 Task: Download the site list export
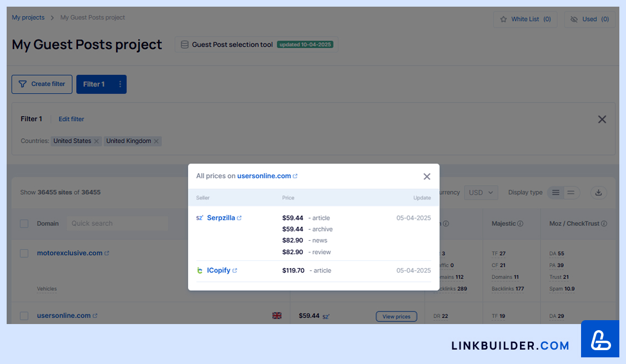pos(598,193)
